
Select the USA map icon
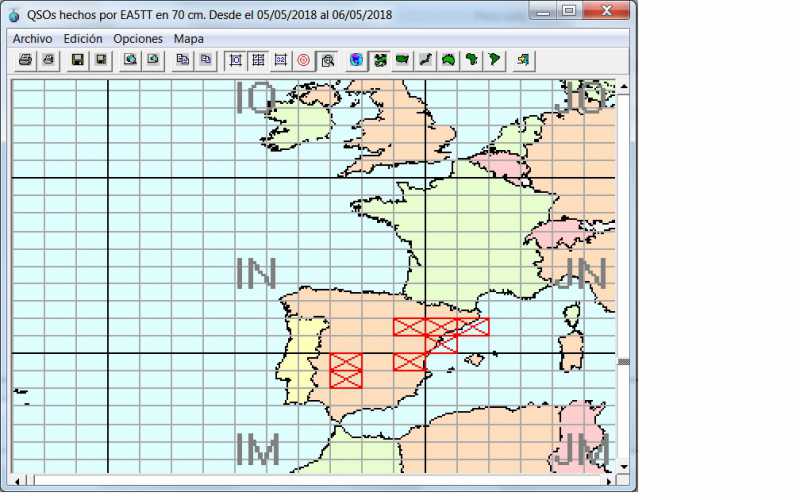click(403, 60)
